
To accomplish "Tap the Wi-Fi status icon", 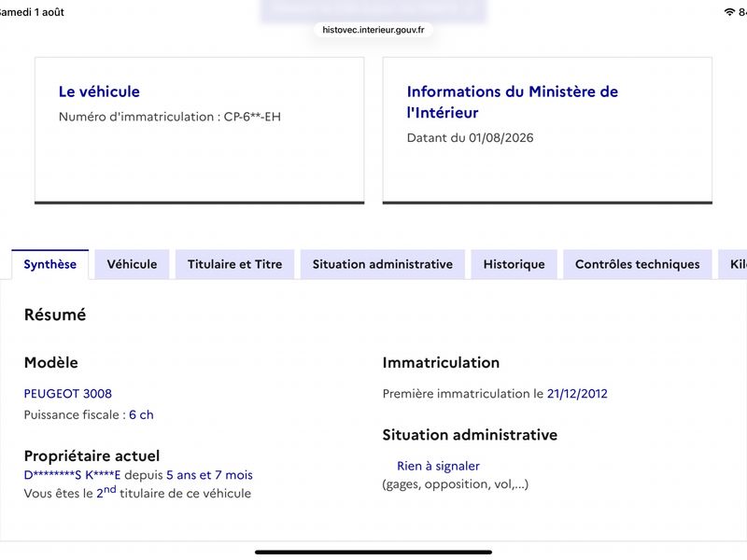I will point(729,12).
